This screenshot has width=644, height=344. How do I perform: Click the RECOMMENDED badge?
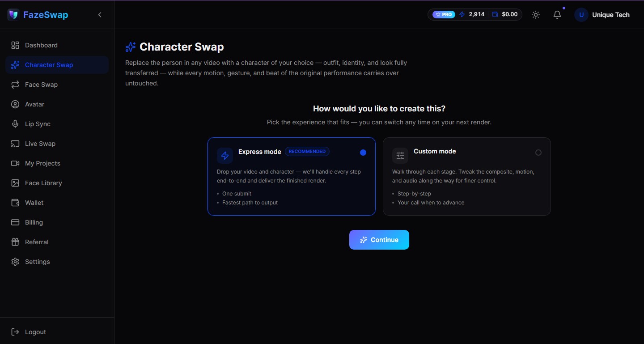tap(307, 152)
